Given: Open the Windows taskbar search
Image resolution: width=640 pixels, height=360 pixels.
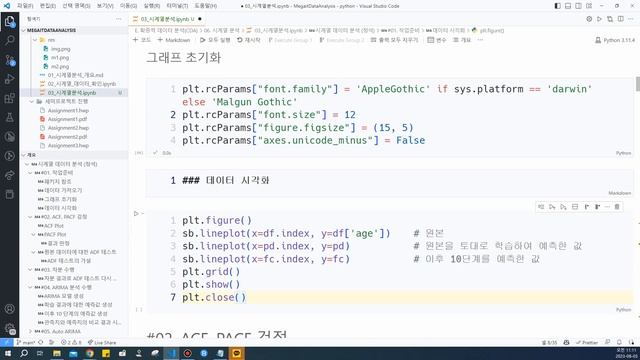Looking at the screenshot, I should 24,353.
